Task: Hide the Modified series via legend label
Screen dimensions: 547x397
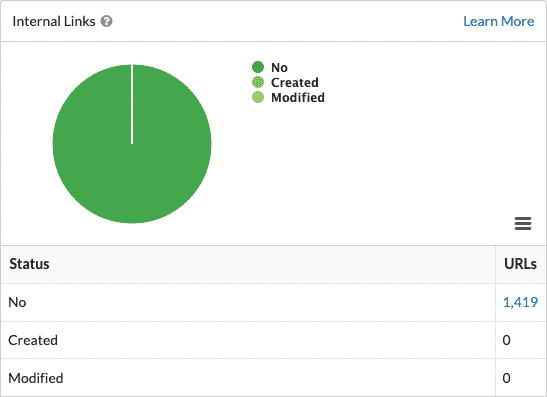Action: [298, 97]
